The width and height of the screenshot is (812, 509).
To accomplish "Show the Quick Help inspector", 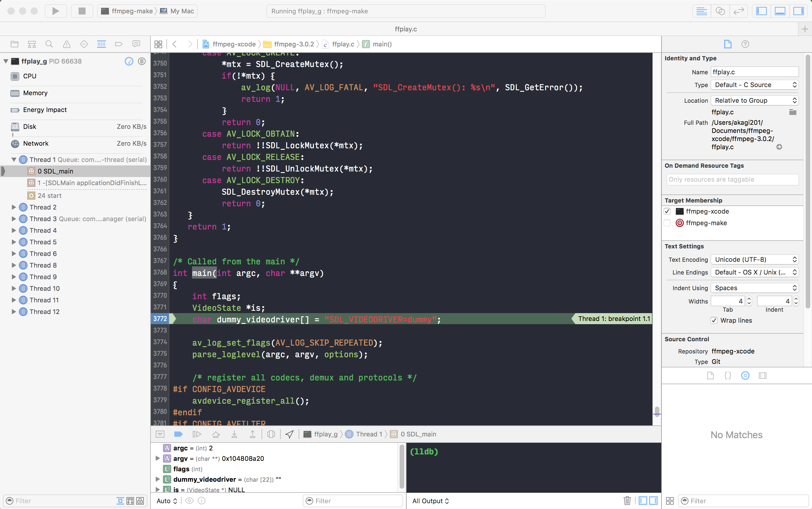I will [745, 44].
